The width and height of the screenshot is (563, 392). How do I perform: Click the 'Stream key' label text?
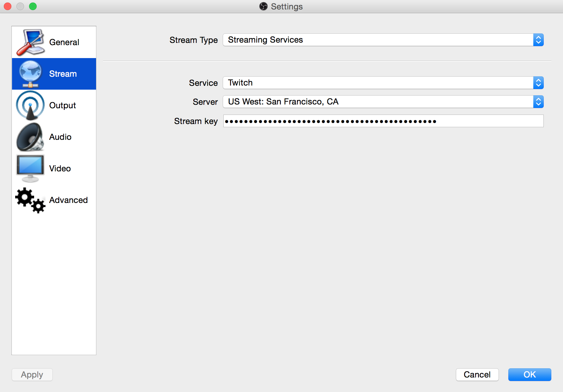pyautogui.click(x=196, y=121)
